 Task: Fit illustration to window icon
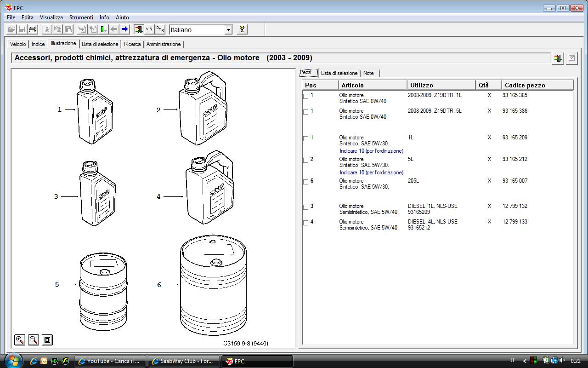pos(47,340)
